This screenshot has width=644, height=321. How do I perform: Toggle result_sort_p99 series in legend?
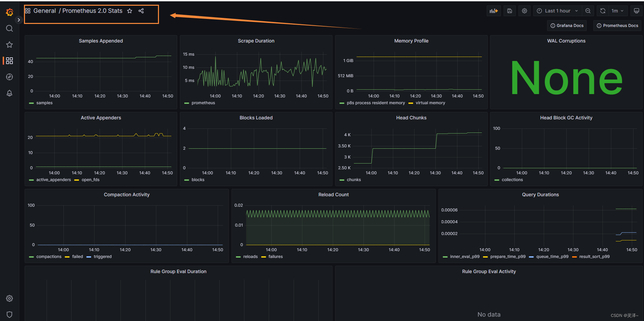click(594, 257)
